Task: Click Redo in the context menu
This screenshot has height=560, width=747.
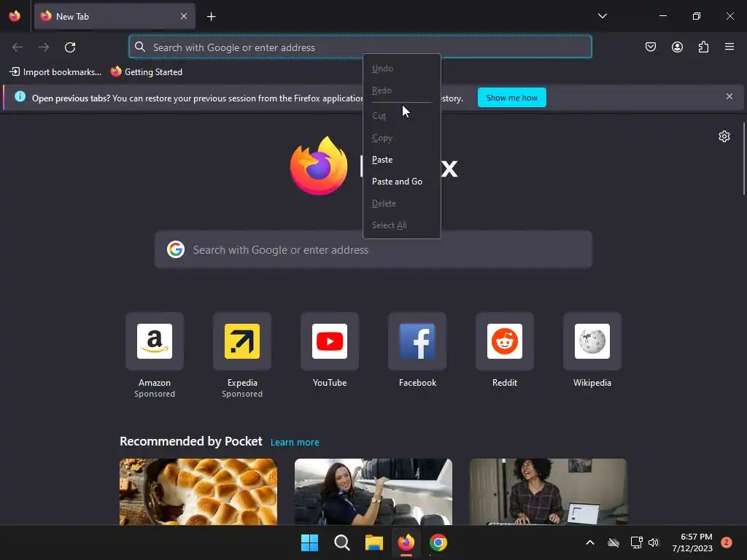Action: click(x=402, y=90)
